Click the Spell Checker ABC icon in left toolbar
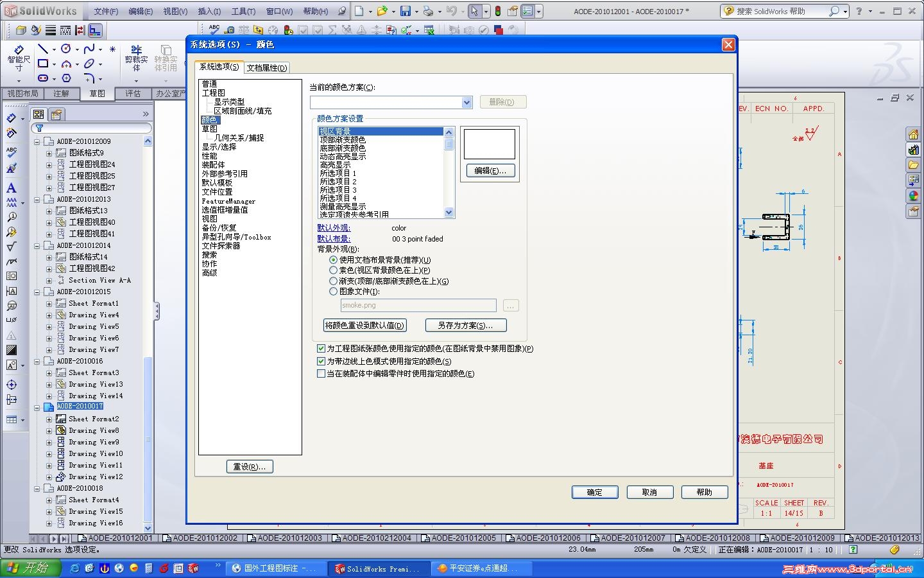 coord(12,153)
